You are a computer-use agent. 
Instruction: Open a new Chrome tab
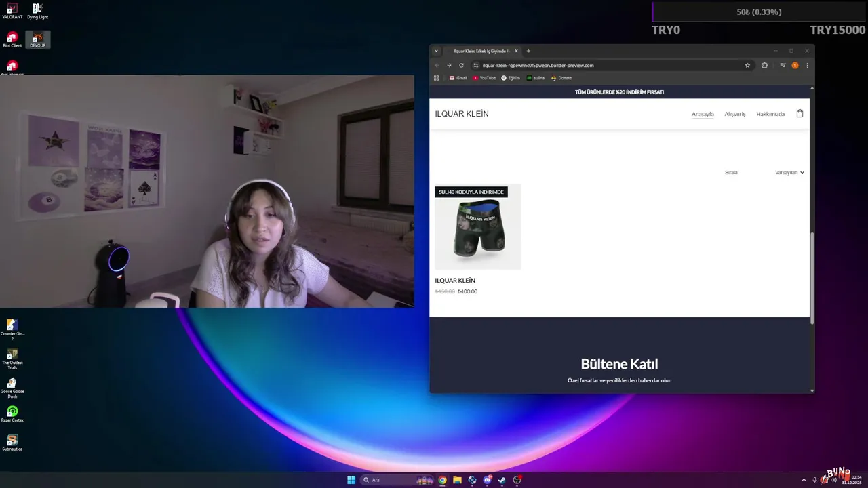coord(529,51)
